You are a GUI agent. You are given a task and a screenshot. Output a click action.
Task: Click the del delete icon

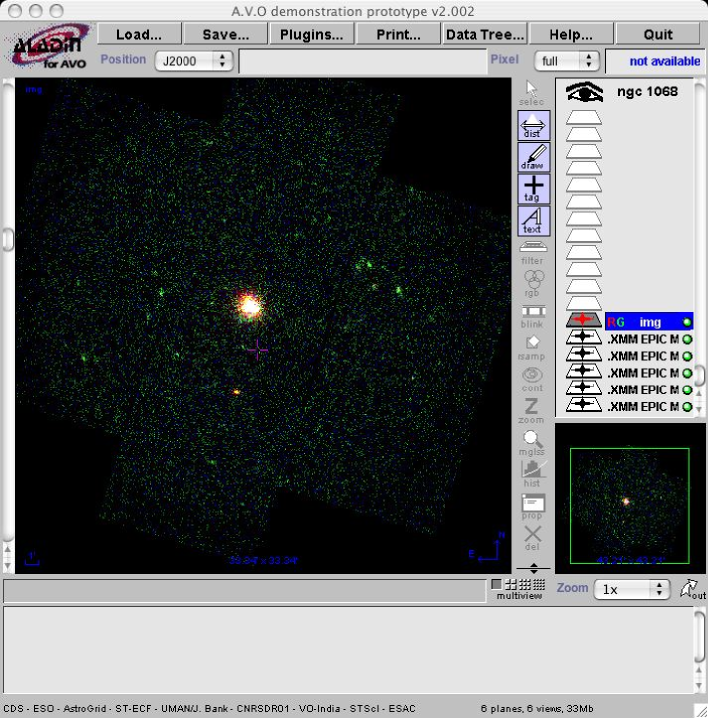tap(533, 538)
